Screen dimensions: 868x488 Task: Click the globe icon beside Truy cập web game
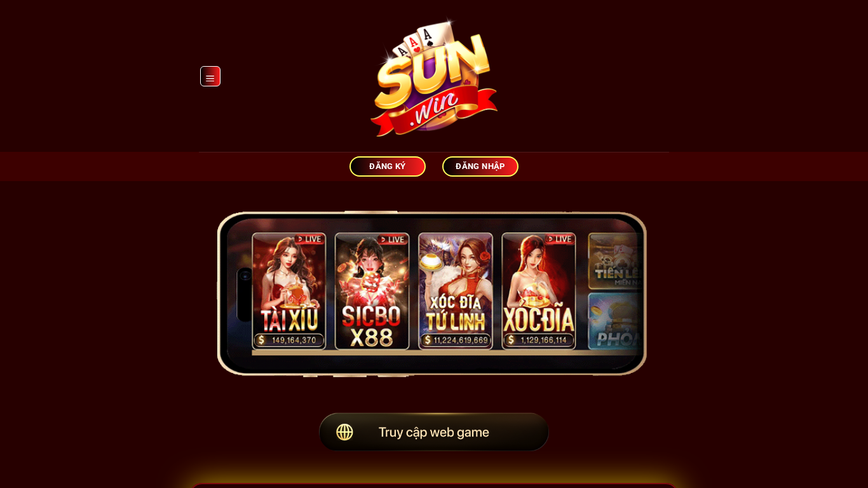click(344, 432)
